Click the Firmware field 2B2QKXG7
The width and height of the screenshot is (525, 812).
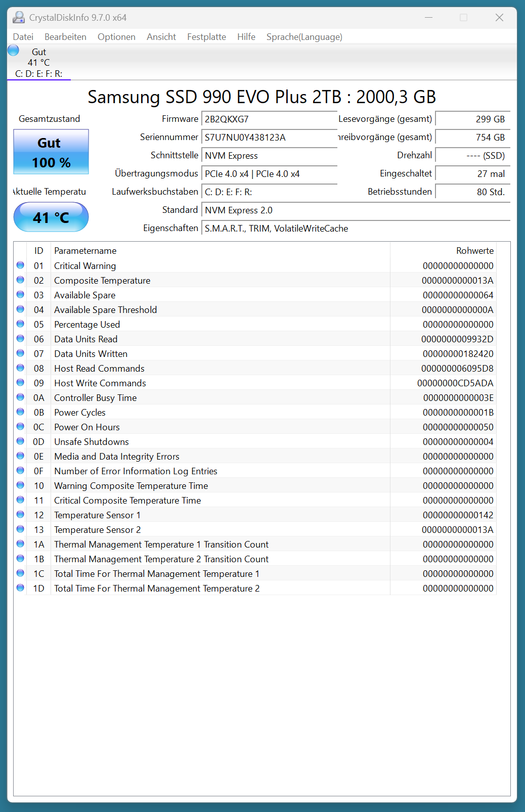coord(269,119)
